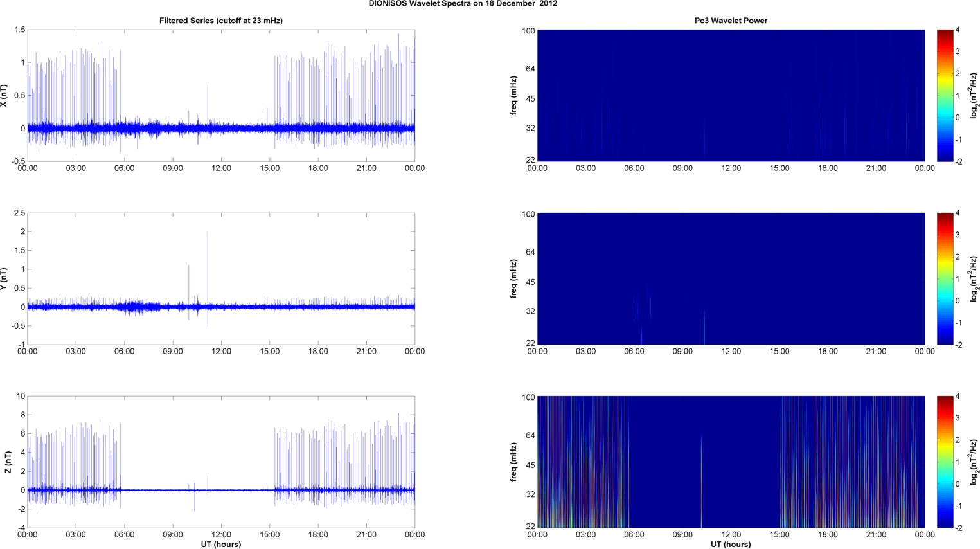Click the "64" frequency tick on top spectrogram

530,69
